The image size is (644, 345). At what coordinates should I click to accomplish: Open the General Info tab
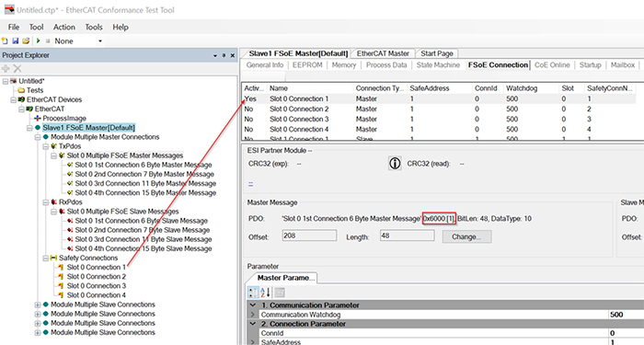coord(265,65)
